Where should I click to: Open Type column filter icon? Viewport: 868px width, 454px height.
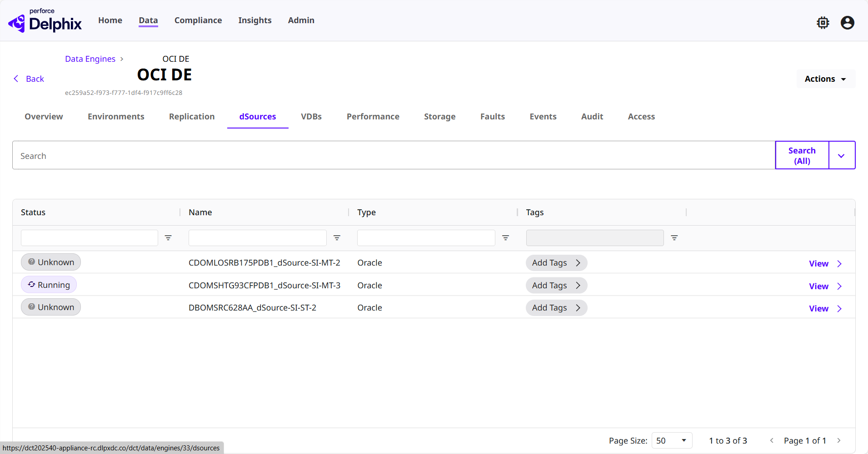[505, 238]
